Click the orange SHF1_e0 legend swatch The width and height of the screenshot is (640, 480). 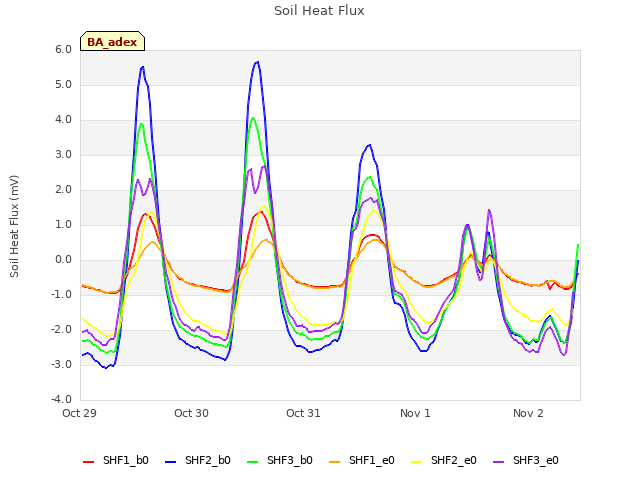pyautogui.click(x=335, y=461)
